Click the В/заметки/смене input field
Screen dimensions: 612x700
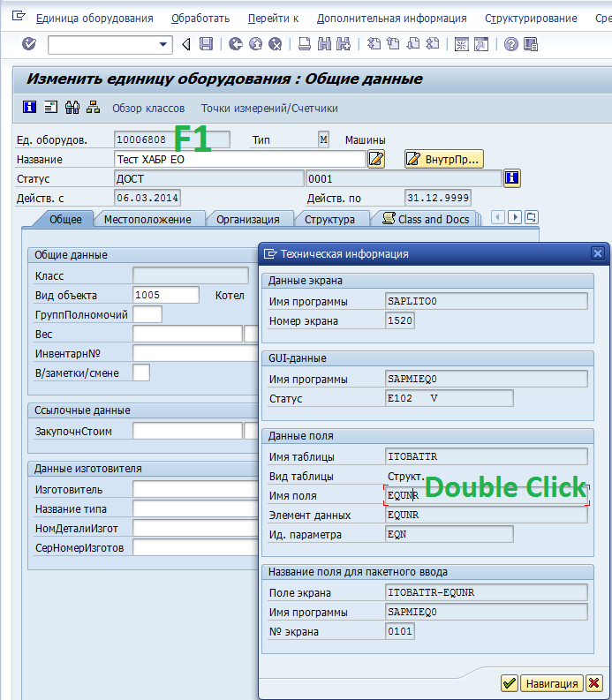[141, 373]
